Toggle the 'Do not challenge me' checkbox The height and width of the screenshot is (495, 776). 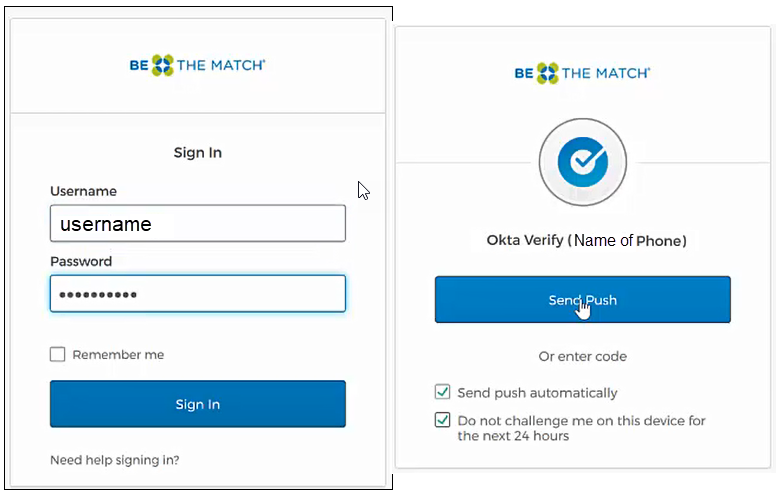(443, 421)
